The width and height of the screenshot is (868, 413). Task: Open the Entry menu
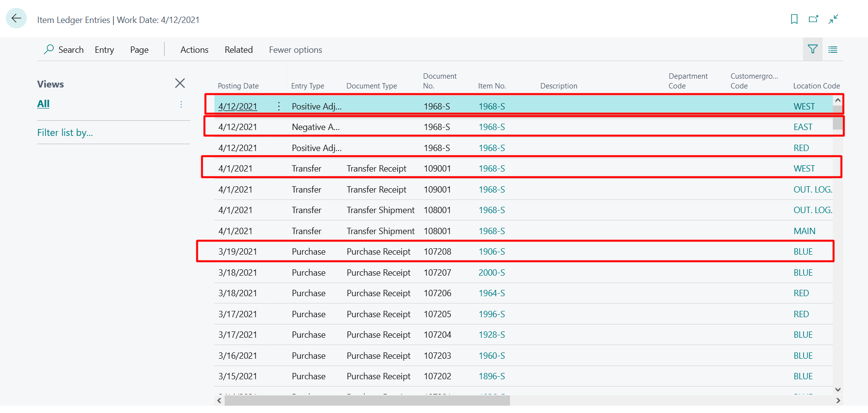(x=105, y=49)
